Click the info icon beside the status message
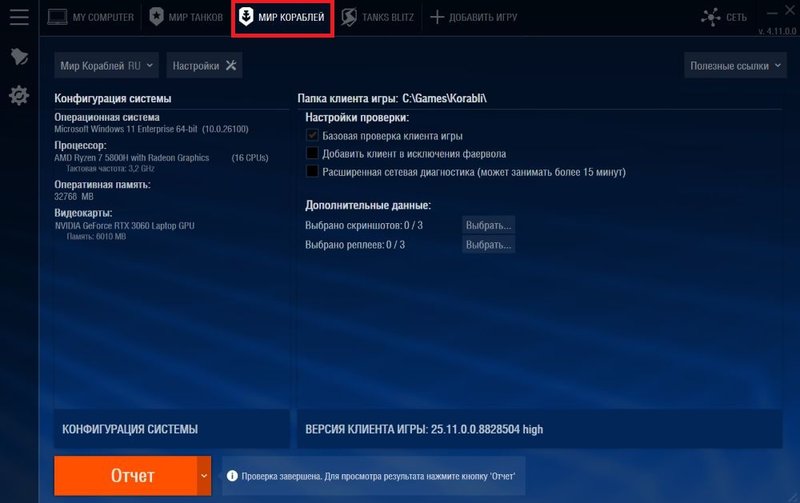800x503 pixels. 231,476
